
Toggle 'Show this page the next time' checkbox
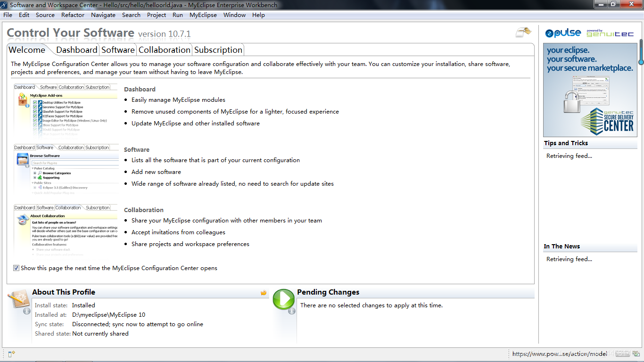tap(16, 268)
